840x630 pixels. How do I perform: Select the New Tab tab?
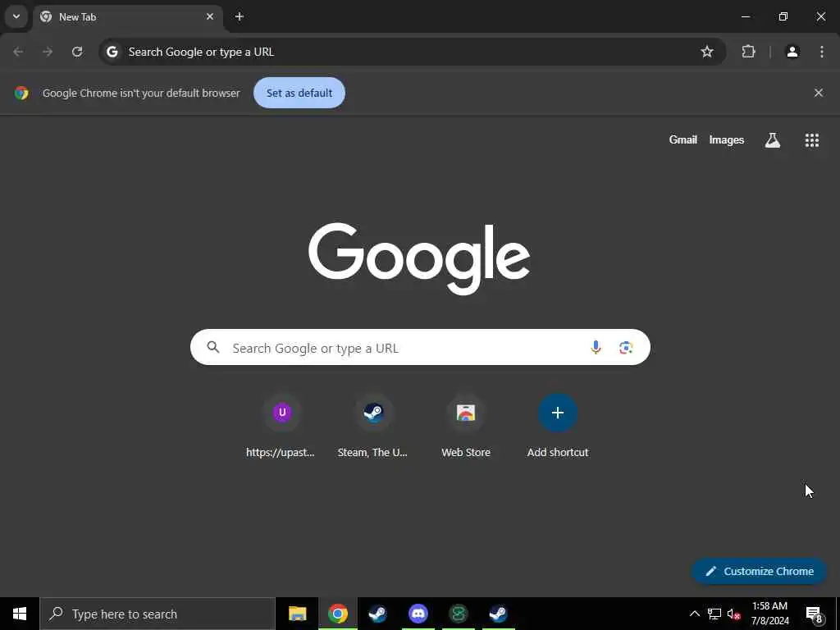click(127, 17)
